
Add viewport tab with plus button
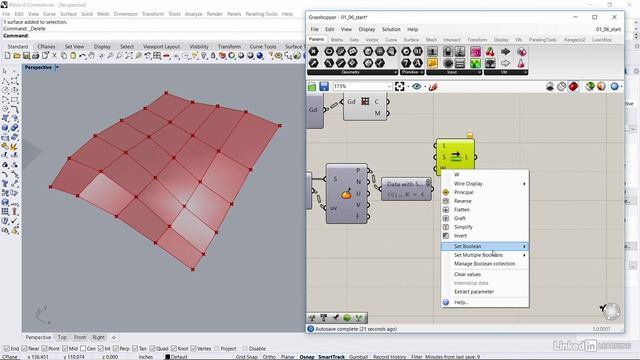114,338
